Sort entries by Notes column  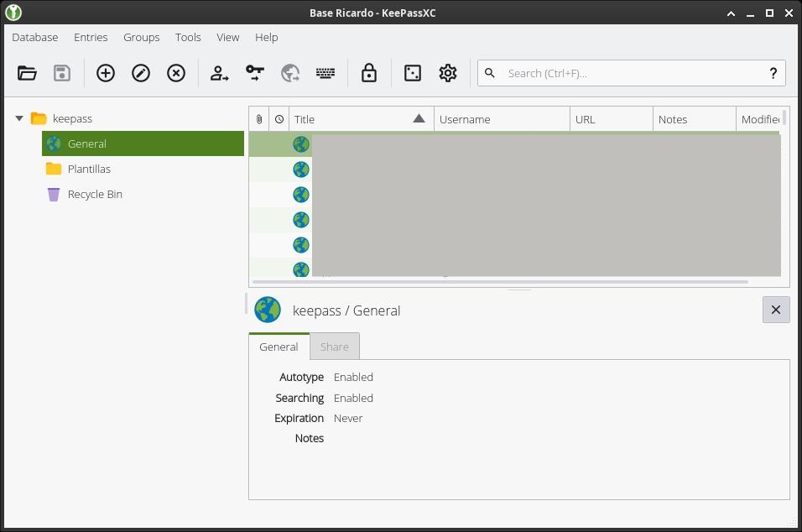coord(694,119)
